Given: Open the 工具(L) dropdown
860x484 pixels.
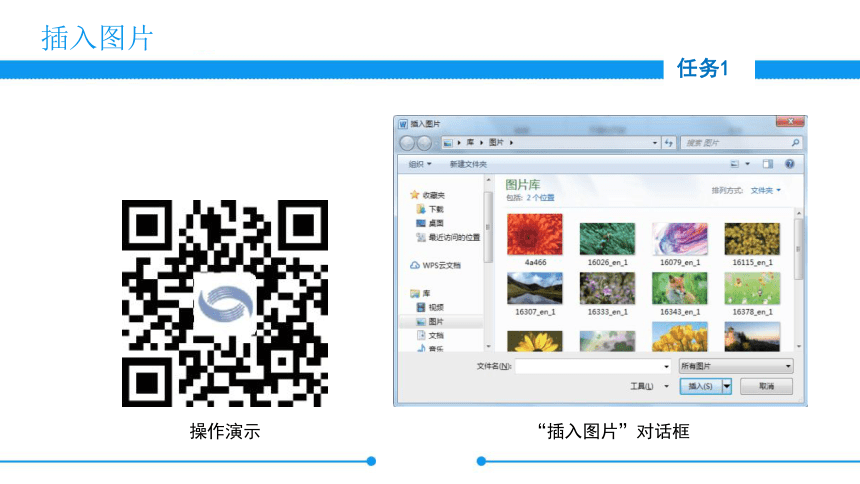Looking at the screenshot, I should [649, 386].
